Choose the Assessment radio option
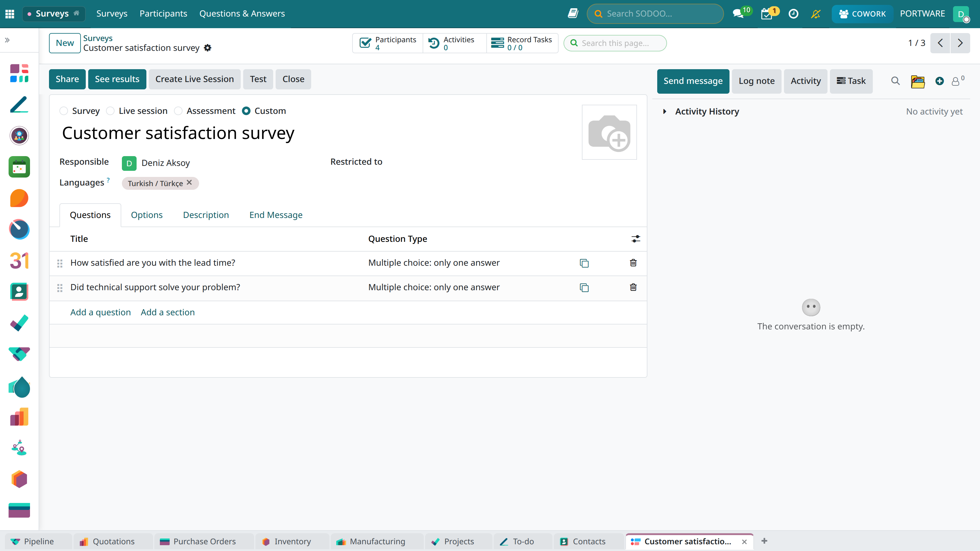 (178, 111)
